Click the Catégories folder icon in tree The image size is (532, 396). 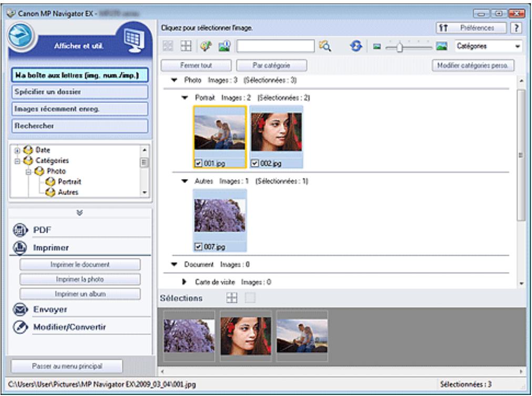pos(28,160)
